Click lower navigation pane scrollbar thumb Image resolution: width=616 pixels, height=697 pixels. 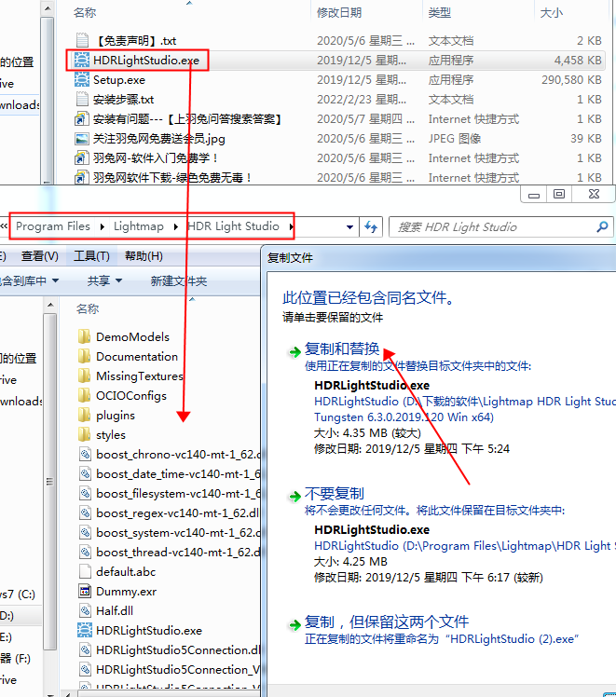(49, 482)
